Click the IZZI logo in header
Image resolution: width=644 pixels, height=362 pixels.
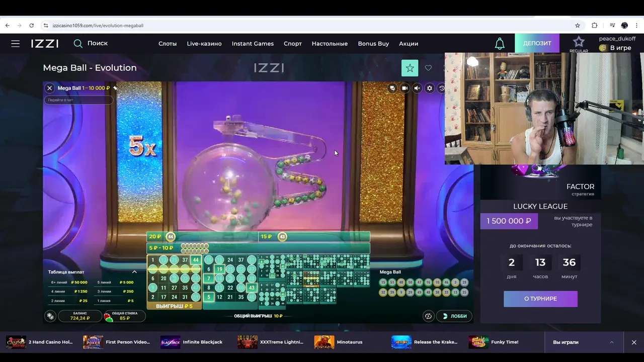pos(45,44)
